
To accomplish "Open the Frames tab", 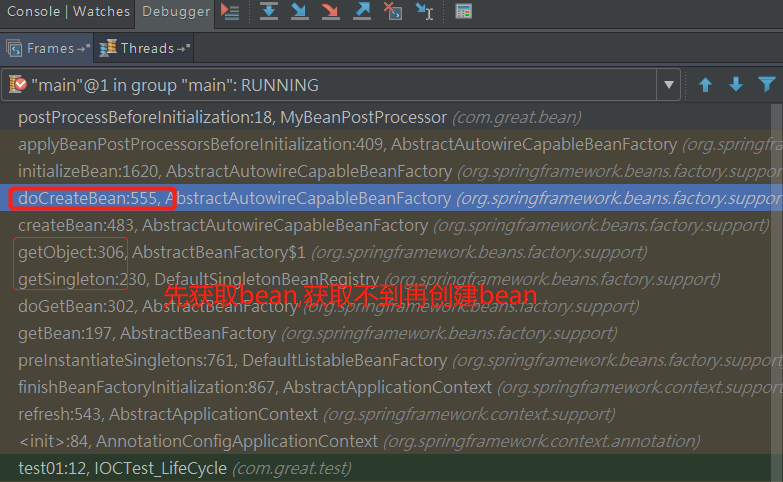I will [47, 48].
